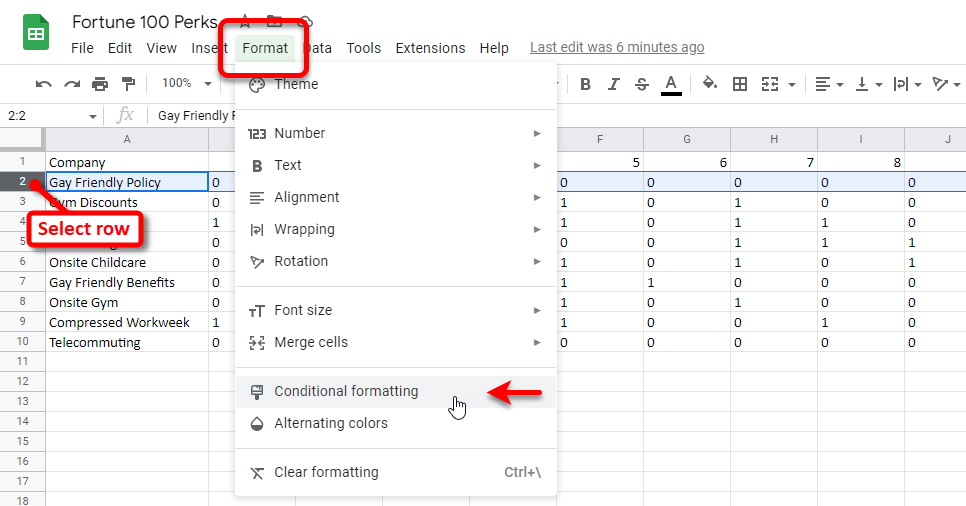The image size is (966, 506).
Task: Open the Extensions menu
Action: click(430, 48)
